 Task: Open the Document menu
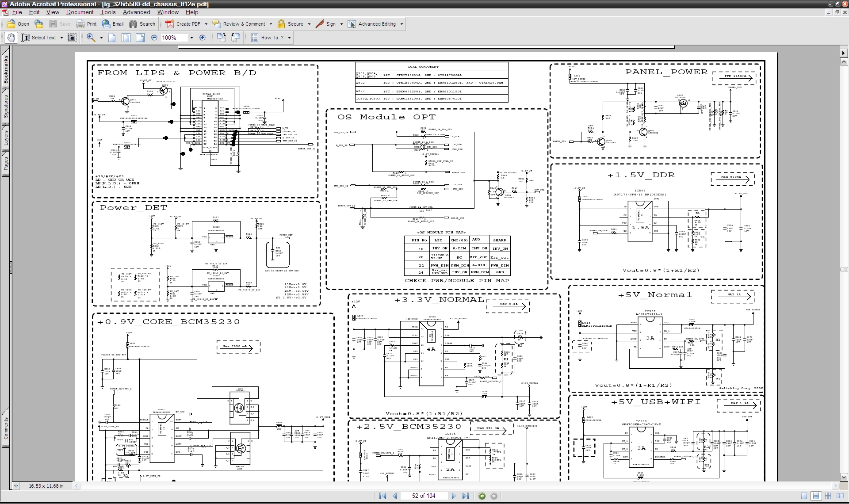[x=80, y=12]
